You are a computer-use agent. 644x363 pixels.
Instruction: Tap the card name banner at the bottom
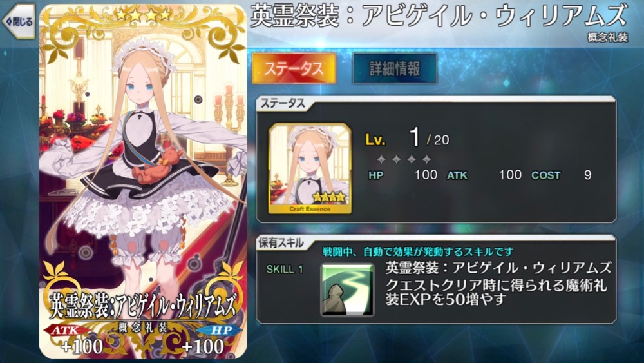(144, 306)
